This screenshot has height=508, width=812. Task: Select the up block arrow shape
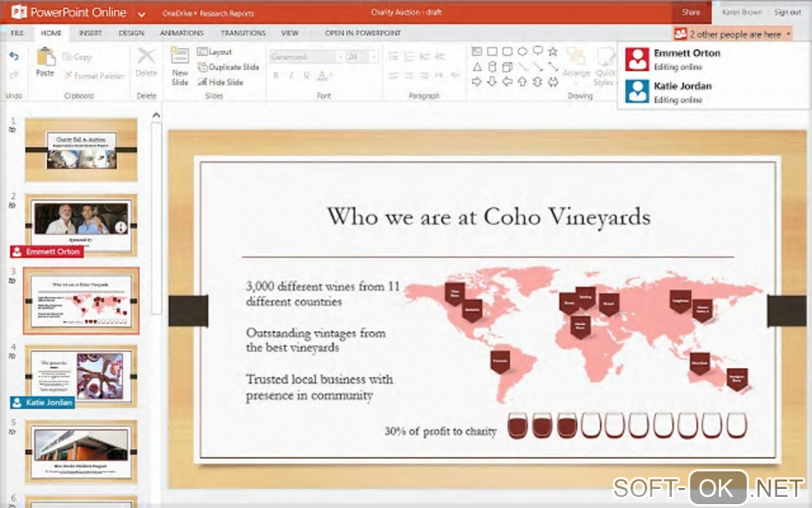[x=522, y=81]
